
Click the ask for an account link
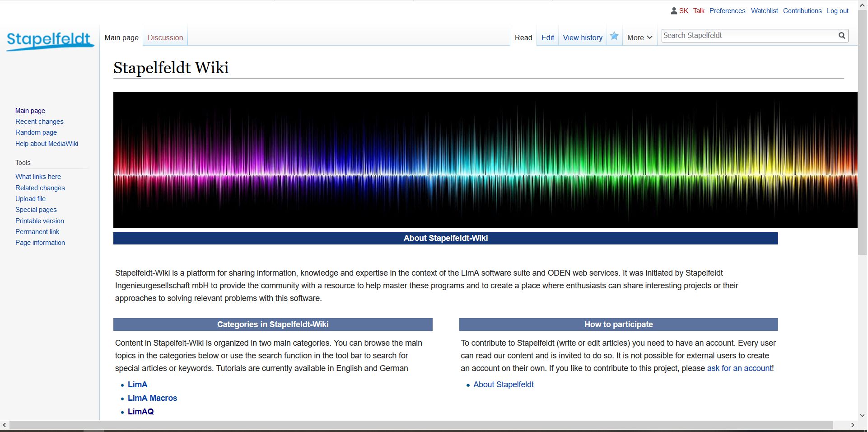click(739, 368)
